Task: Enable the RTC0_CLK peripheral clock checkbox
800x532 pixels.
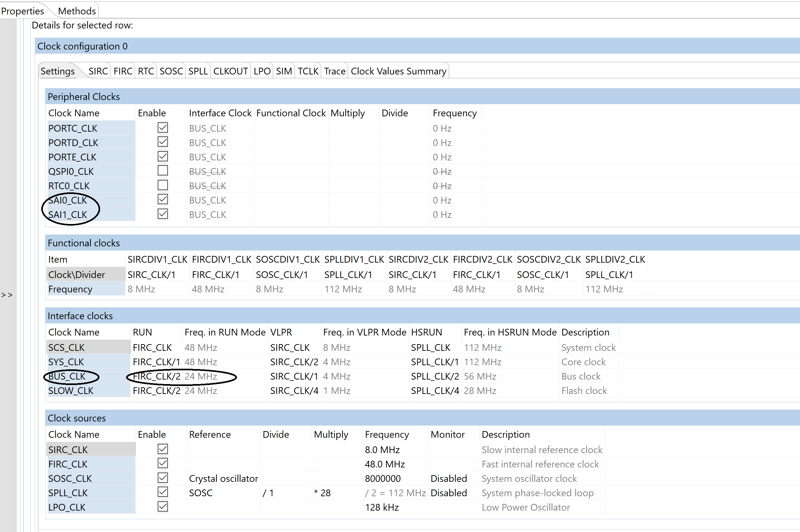Action: tap(162, 185)
